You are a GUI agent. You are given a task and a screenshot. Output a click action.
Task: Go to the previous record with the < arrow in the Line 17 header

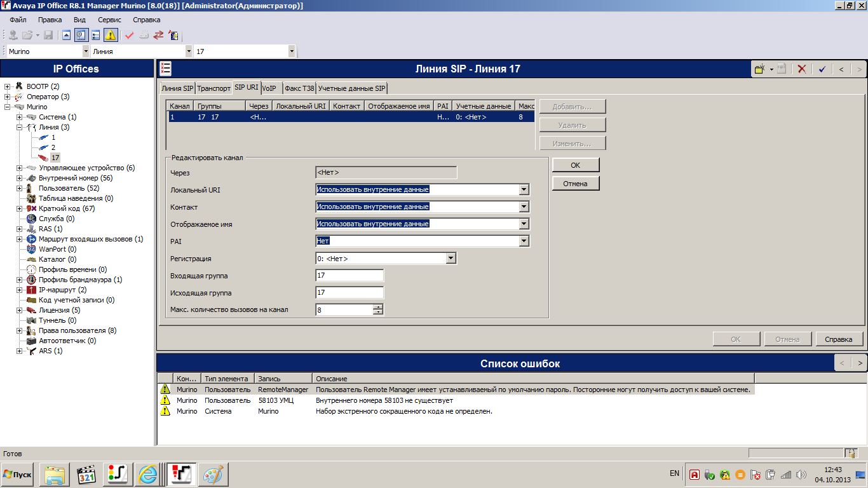[x=841, y=69]
